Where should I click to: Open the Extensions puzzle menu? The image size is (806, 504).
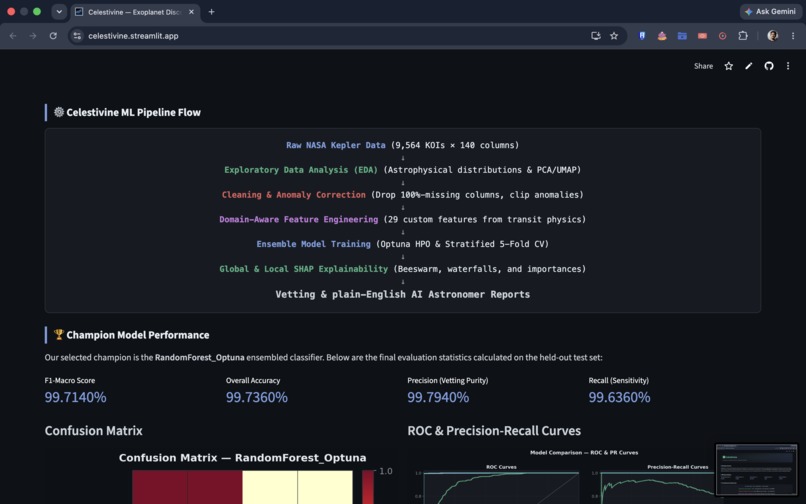tap(743, 36)
